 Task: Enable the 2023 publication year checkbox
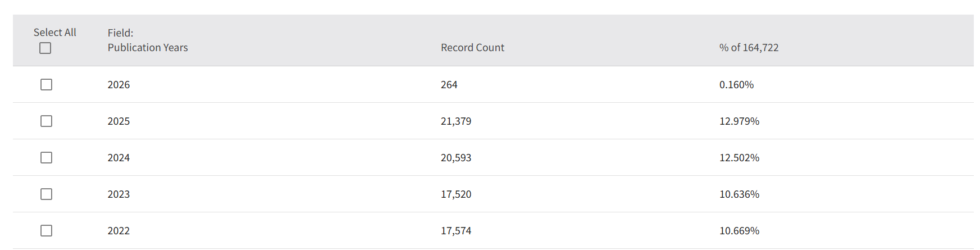pos(47,194)
